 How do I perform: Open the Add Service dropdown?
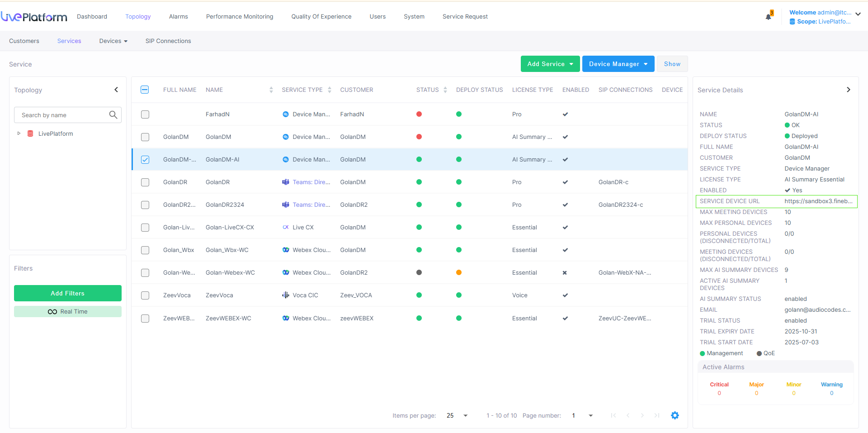click(x=550, y=64)
